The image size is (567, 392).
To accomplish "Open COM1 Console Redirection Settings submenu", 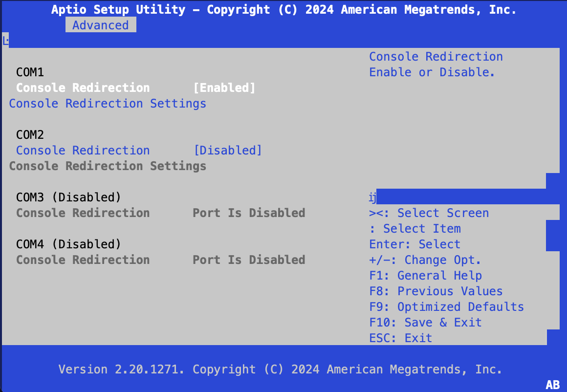I will click(108, 104).
